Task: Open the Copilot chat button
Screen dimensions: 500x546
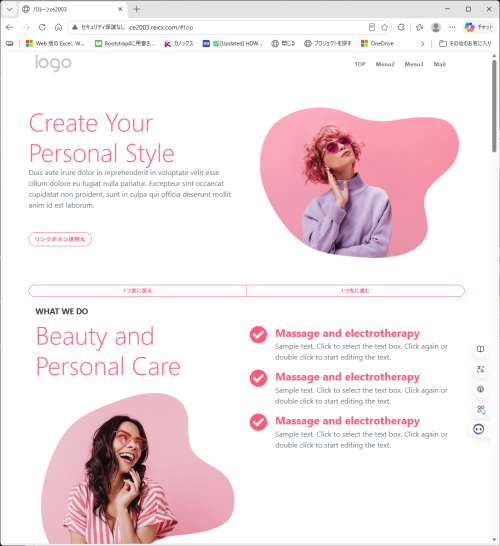Action: coord(479,27)
